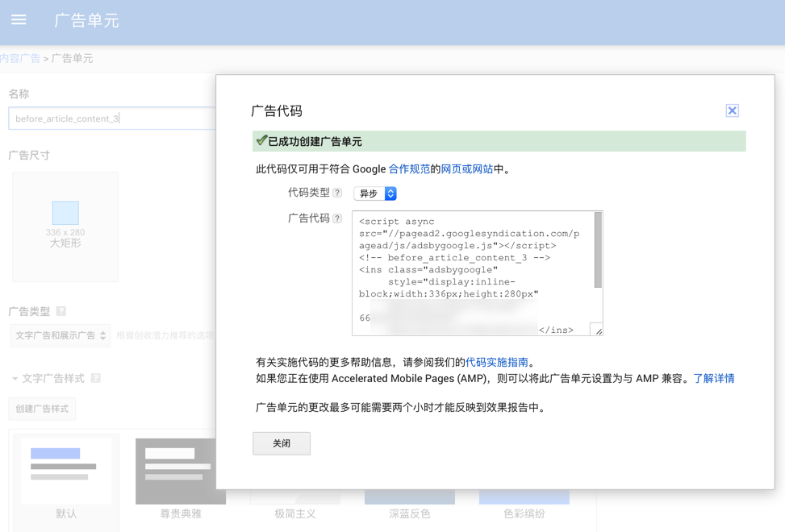Click help icon next to 广告代码 label
This screenshot has height=532, width=785.
click(337, 218)
